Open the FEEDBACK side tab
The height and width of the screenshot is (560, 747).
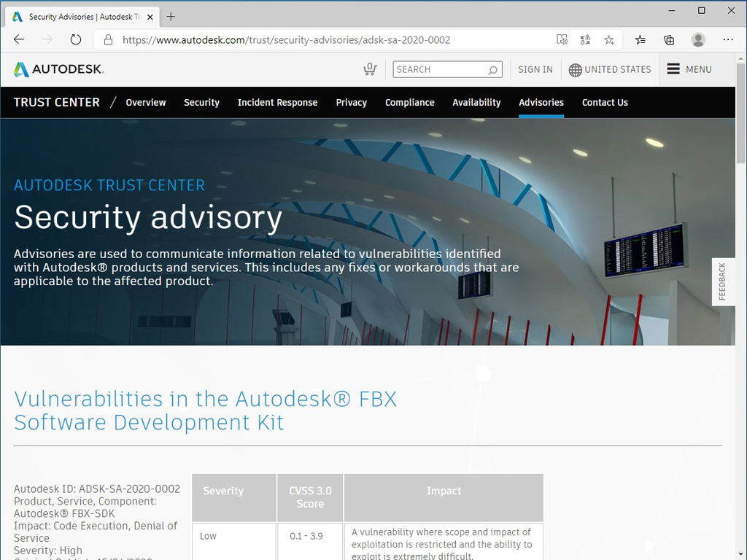(723, 281)
